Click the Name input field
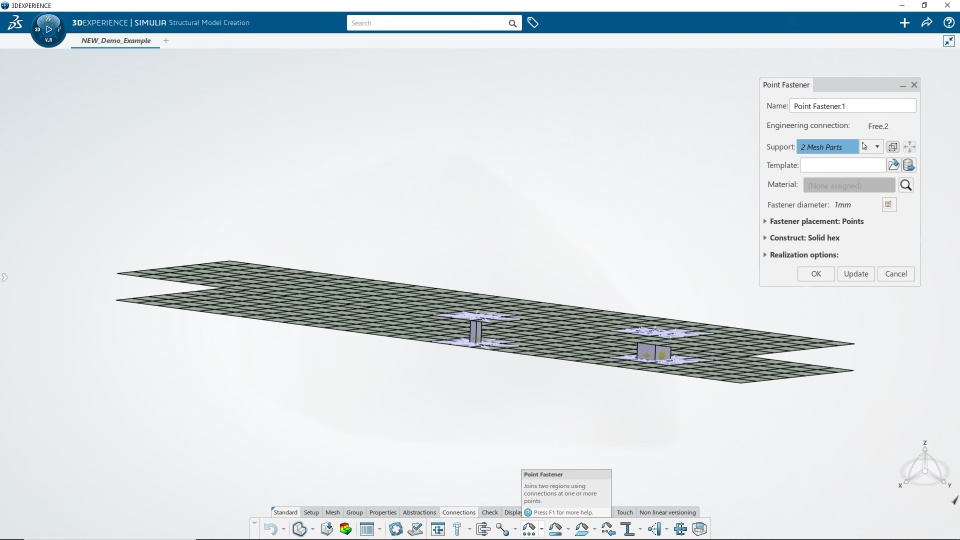Image resolution: width=960 pixels, height=540 pixels. 853,106
